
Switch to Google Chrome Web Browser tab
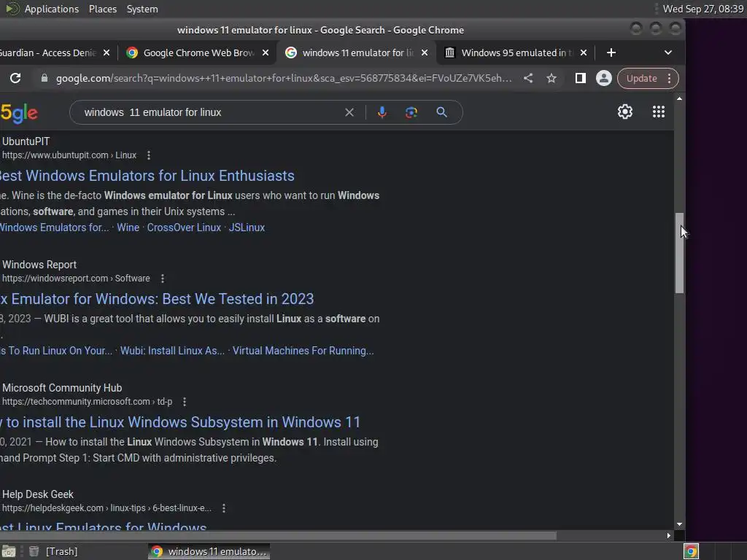click(198, 52)
